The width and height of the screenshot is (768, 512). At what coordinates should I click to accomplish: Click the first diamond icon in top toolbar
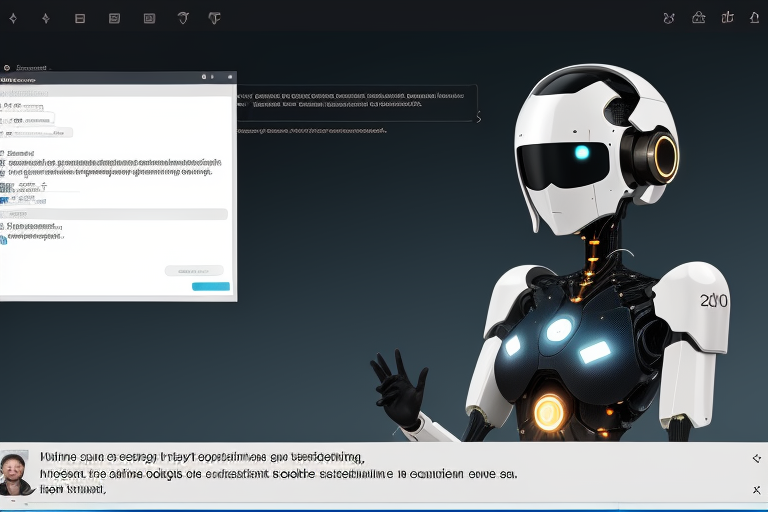pyautogui.click(x=13, y=18)
